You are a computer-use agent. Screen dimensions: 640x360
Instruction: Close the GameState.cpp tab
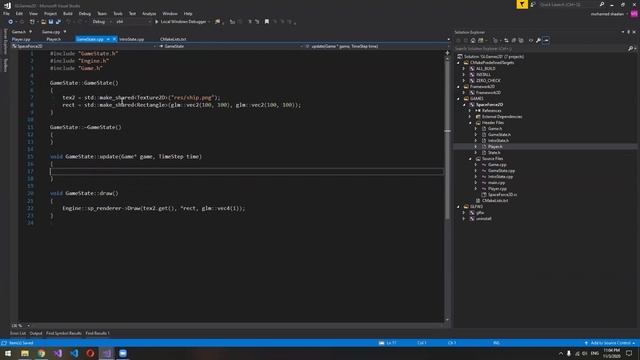[114, 39]
